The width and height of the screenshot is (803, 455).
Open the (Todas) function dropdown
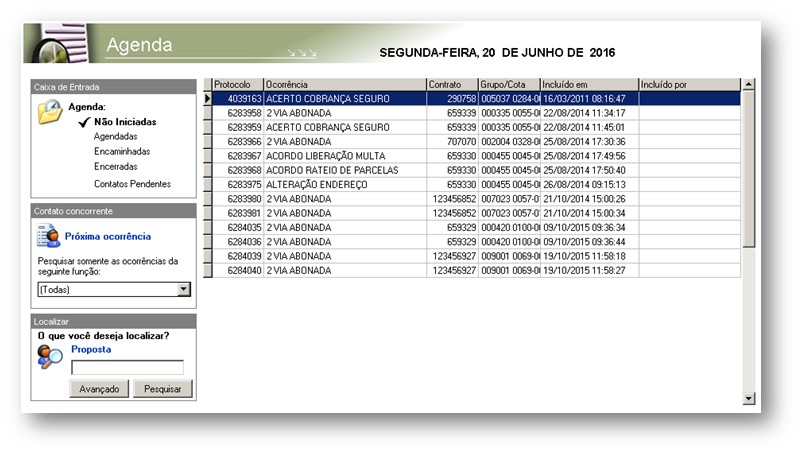click(183, 289)
